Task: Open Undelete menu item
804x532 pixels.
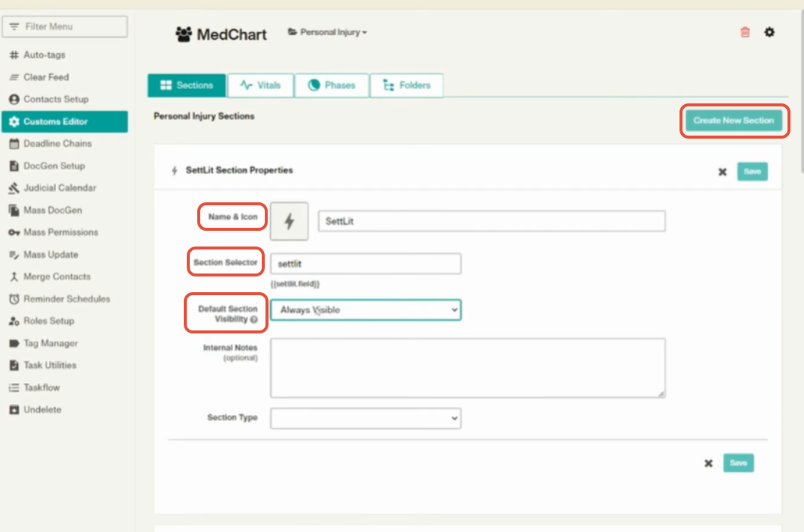Action: click(x=64, y=410)
